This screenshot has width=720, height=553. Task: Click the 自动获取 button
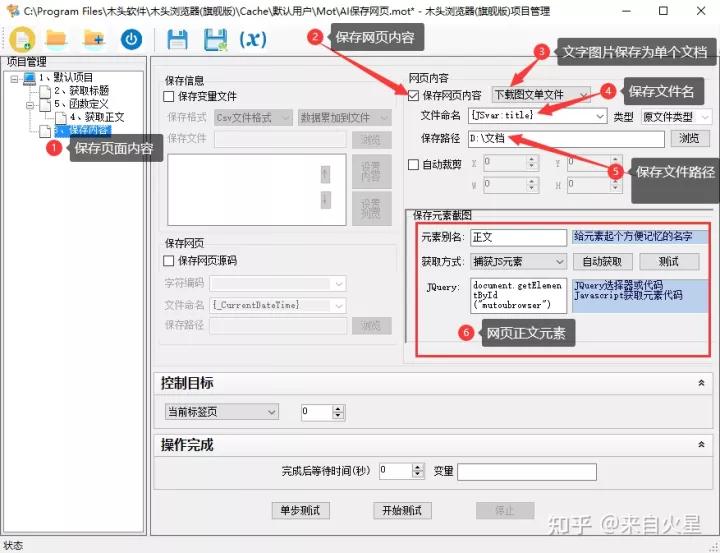[x=602, y=262]
